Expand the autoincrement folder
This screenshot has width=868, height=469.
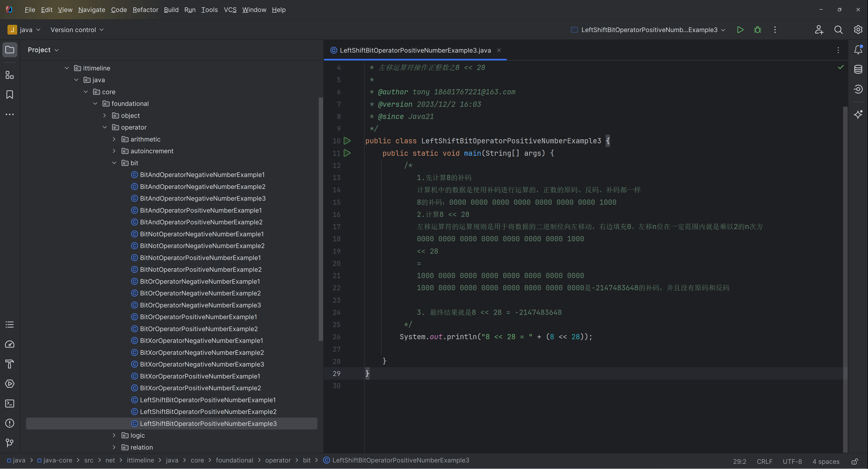pyautogui.click(x=114, y=151)
